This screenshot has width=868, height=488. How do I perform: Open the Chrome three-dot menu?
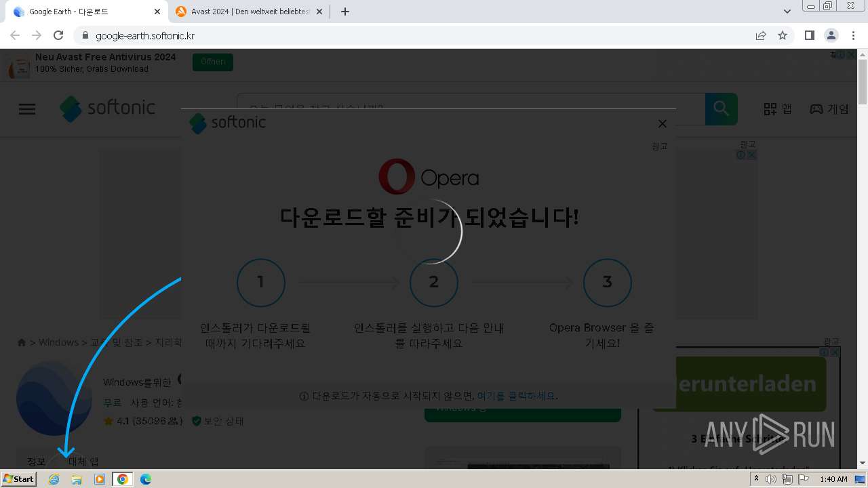[853, 35]
